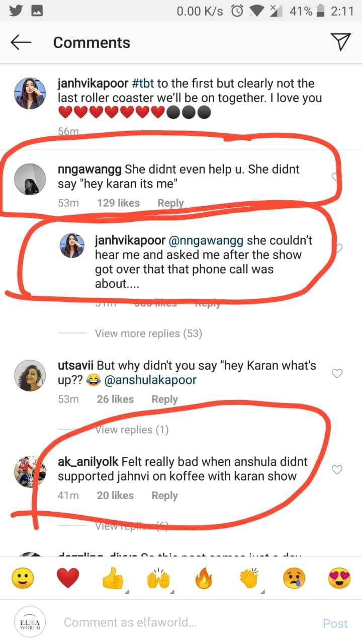
Task: Open direct share paper plane icon
Action: 341,42
